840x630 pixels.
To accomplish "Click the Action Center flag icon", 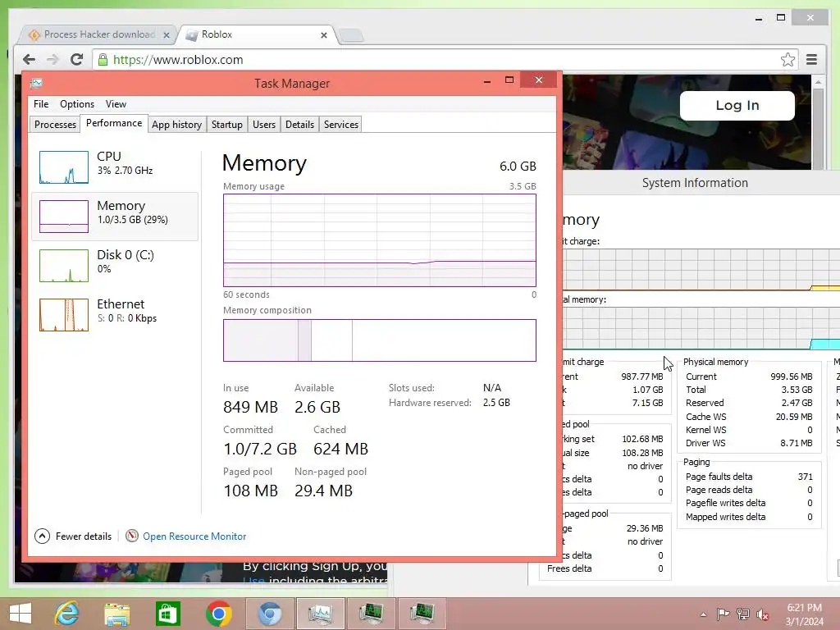I will [x=723, y=614].
